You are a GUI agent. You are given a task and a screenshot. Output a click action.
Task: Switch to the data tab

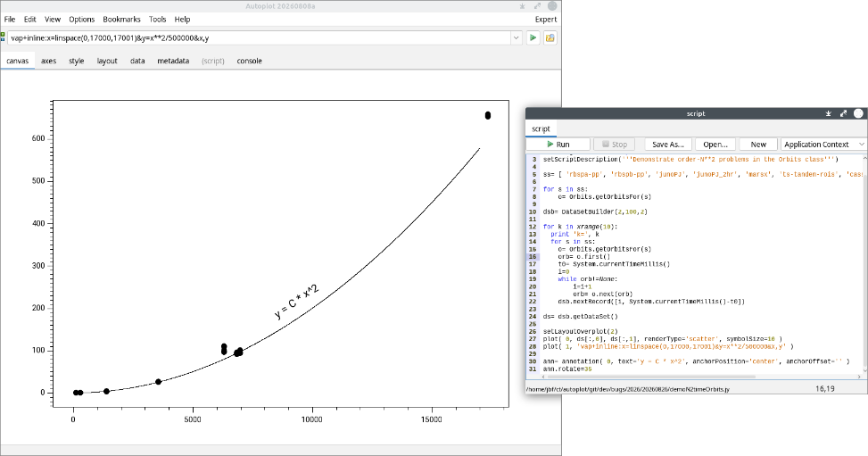coord(137,61)
